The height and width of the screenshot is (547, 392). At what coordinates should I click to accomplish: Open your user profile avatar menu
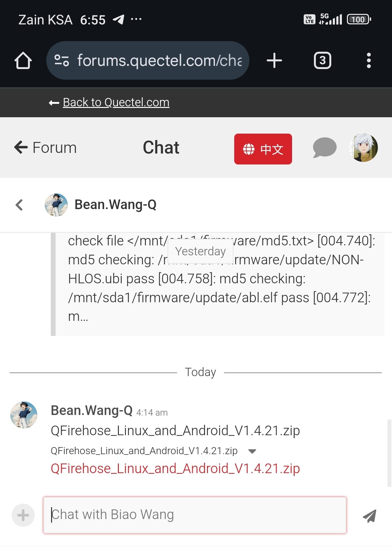pos(363,148)
